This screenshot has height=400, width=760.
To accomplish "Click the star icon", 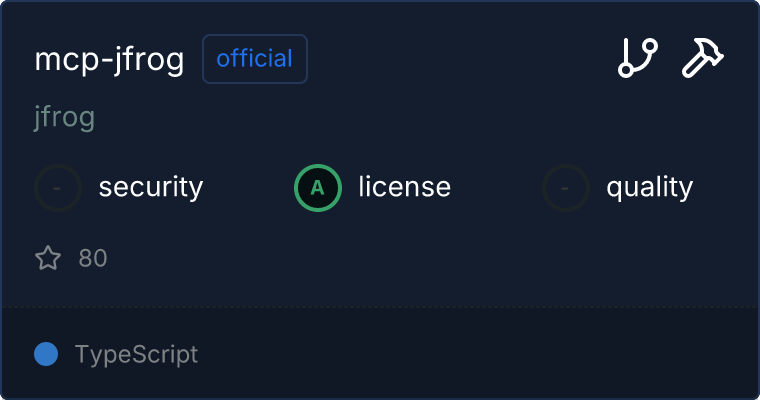I will point(48,259).
